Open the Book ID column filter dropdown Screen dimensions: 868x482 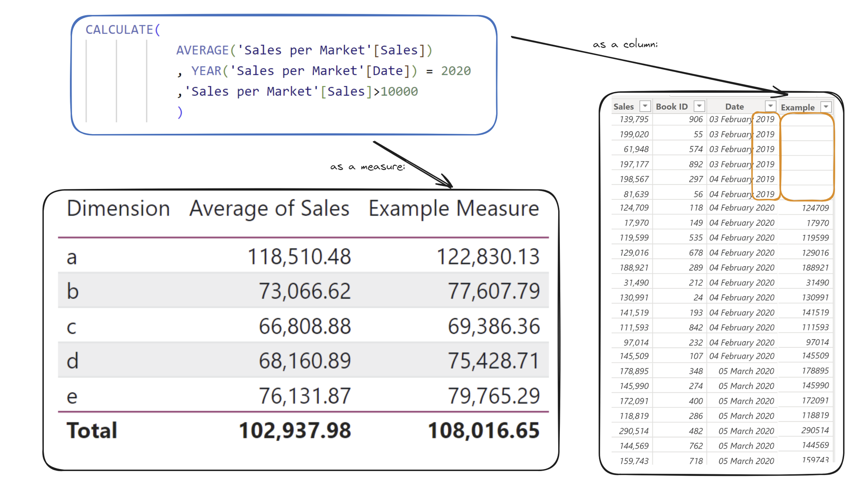(x=699, y=106)
